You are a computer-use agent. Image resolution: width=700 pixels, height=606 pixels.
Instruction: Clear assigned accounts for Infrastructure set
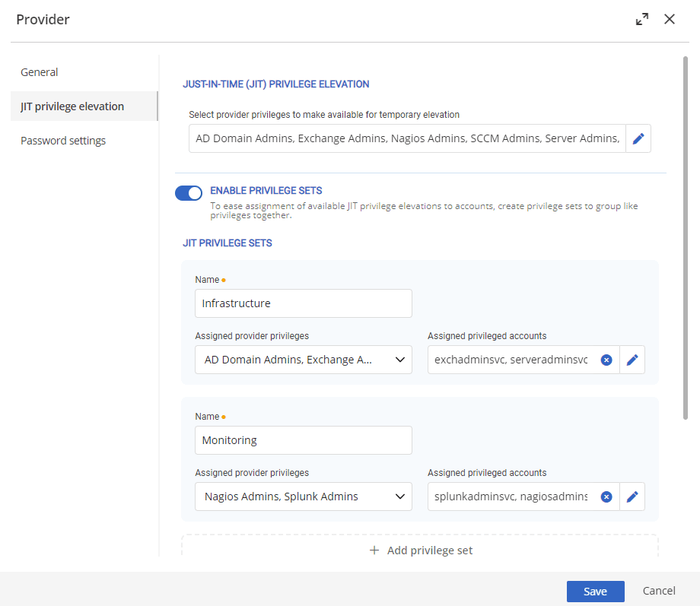click(x=606, y=360)
